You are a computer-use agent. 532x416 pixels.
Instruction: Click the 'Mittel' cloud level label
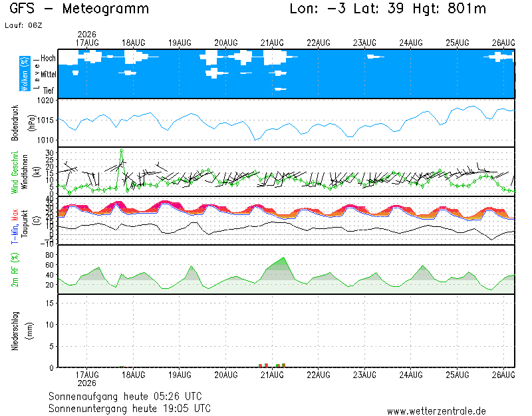[x=49, y=75]
